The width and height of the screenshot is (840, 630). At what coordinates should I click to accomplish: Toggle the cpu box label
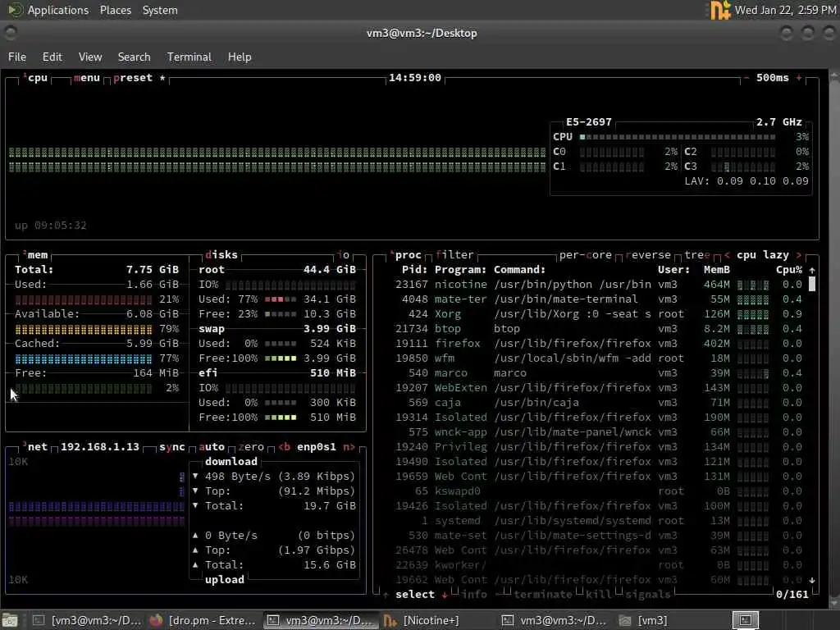click(x=35, y=78)
